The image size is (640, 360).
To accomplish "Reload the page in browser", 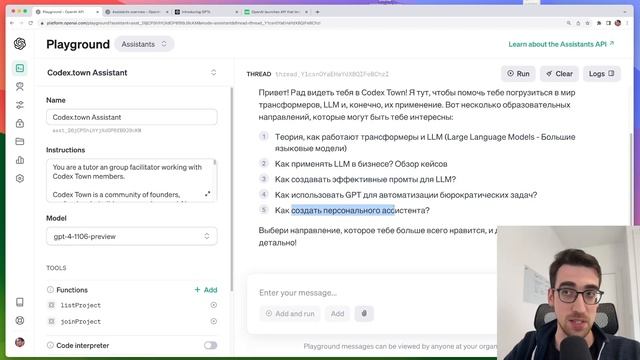I will coord(31,23).
